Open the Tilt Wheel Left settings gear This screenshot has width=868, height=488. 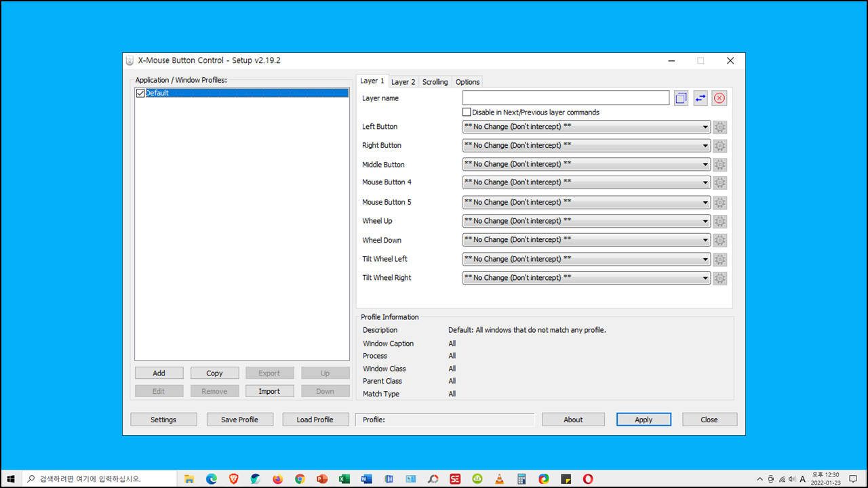(x=719, y=260)
